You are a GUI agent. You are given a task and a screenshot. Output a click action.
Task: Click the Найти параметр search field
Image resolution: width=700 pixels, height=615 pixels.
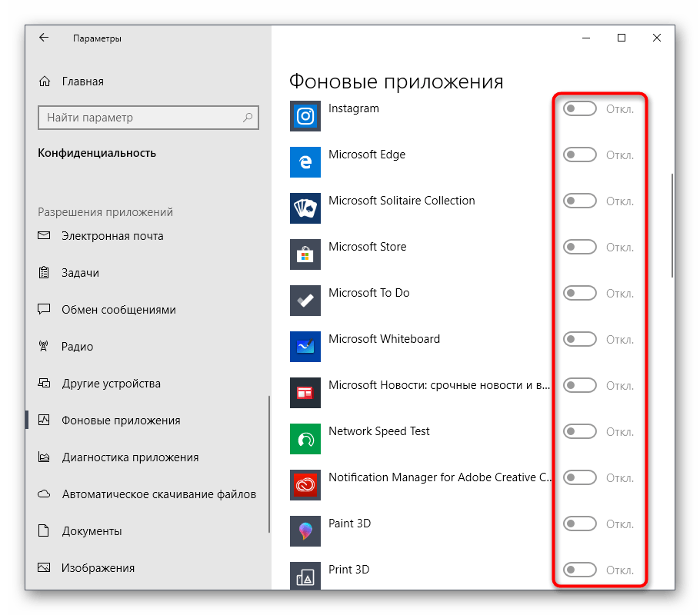click(x=138, y=118)
